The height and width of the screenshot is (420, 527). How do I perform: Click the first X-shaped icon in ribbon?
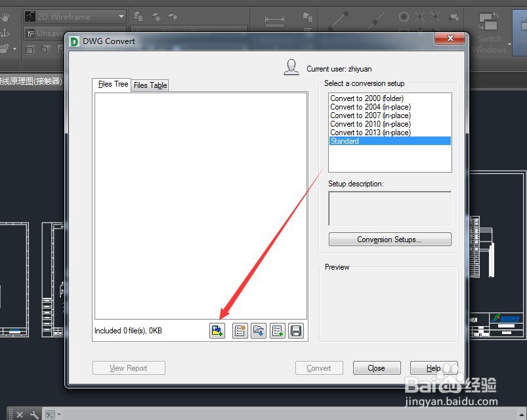(x=419, y=17)
